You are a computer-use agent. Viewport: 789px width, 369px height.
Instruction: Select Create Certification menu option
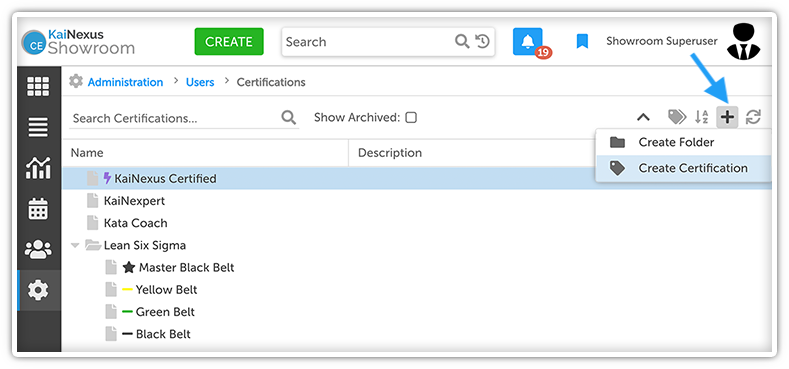[683, 168]
